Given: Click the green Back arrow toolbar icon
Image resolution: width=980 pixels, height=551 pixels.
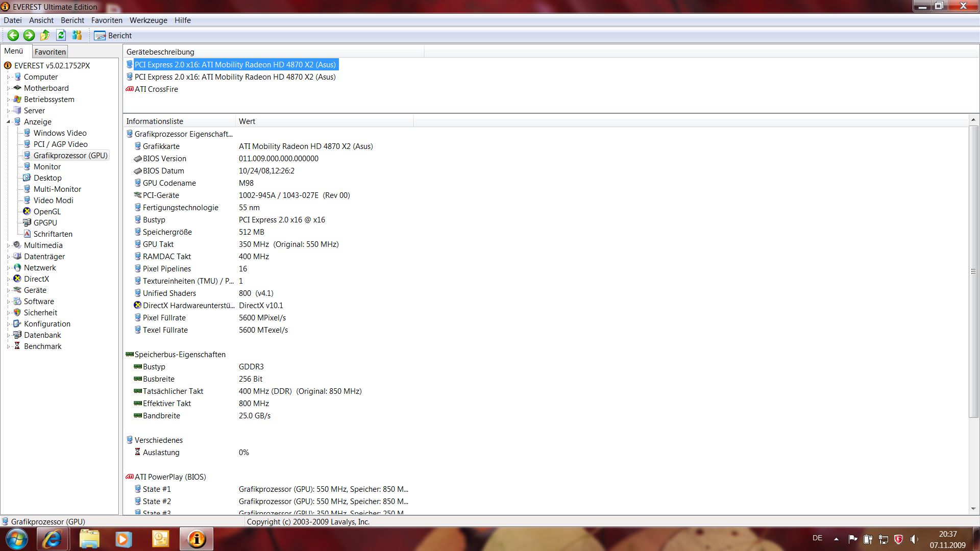Looking at the screenshot, I should [x=13, y=35].
